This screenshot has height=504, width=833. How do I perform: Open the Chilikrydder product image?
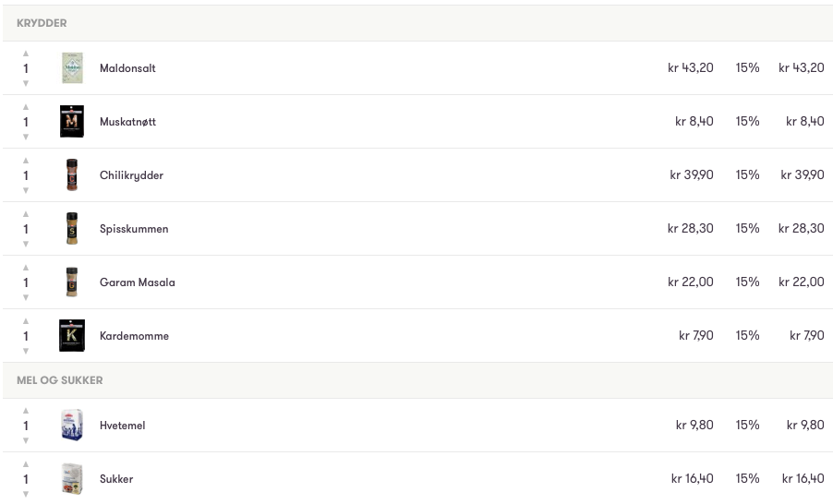[x=72, y=175]
